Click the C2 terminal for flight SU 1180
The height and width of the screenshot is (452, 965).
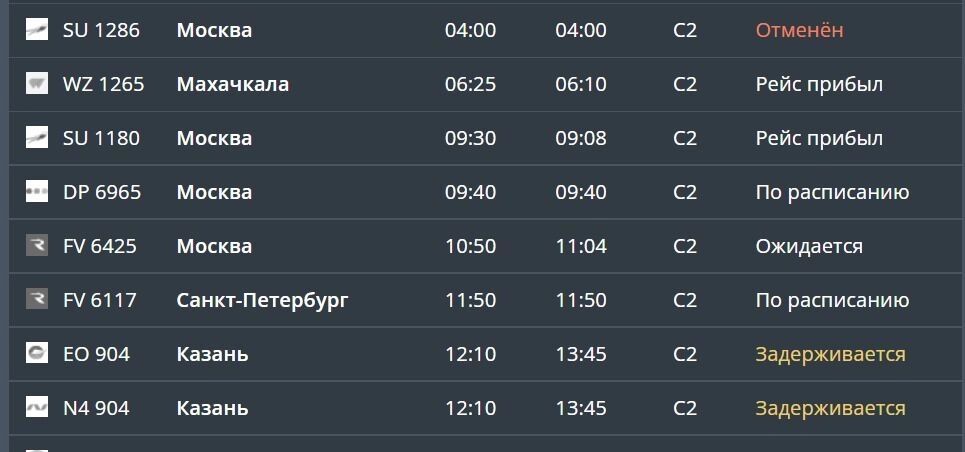[685, 138]
